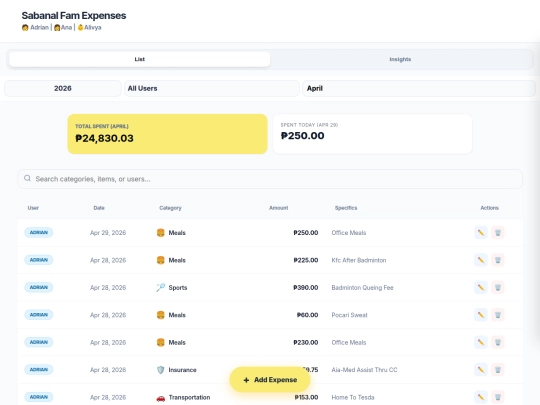Viewport: 540px width, 405px height.
Task: Edit the Badminton Queing Fee row
Action: [x=481, y=288]
